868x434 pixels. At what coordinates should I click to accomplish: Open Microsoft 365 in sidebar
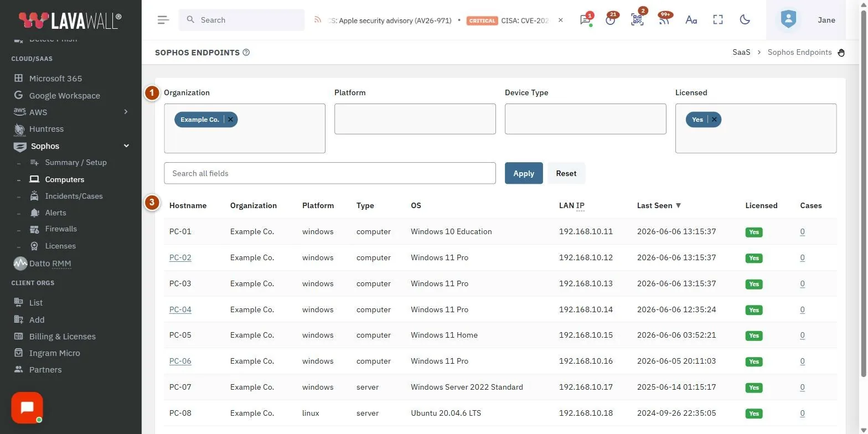55,79
